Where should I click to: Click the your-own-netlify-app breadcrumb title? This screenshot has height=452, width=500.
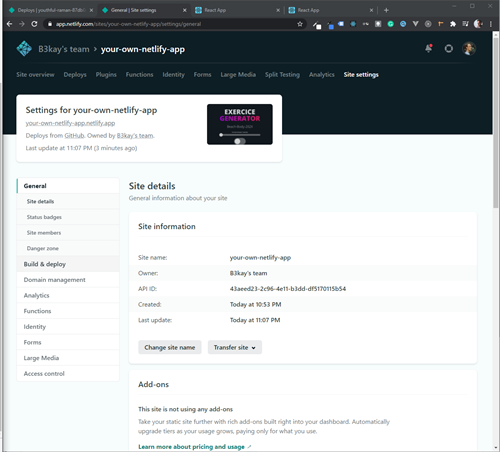pos(143,49)
